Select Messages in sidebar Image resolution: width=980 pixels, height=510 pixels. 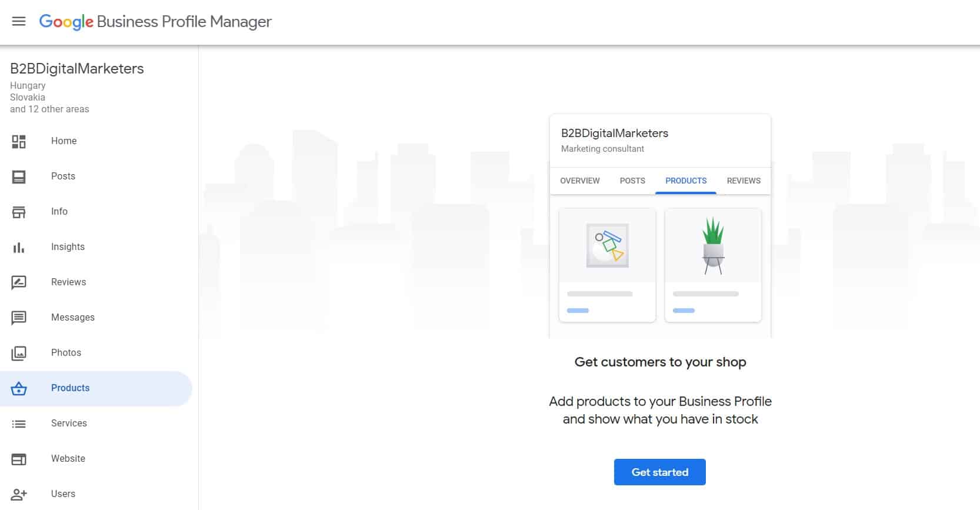coord(96,318)
